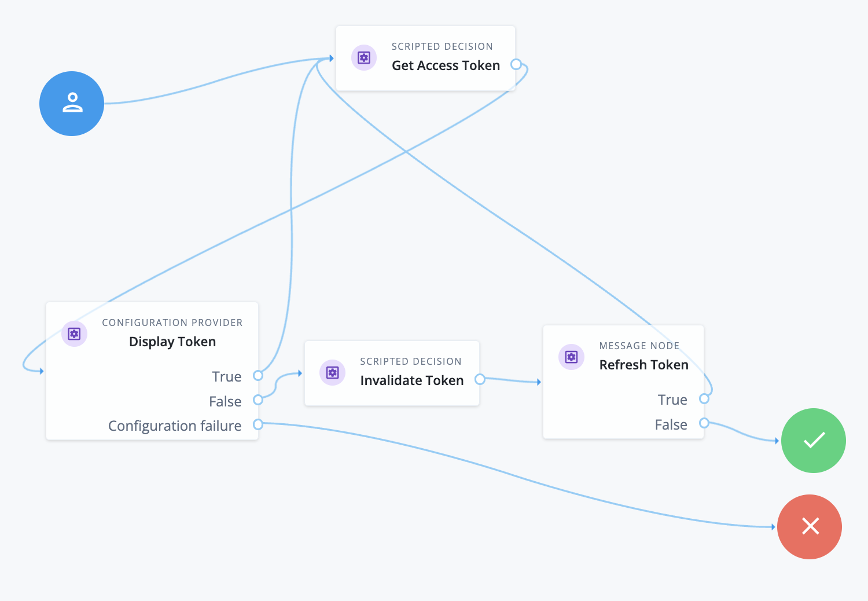Click the Configuration failure outcome connector

point(258,424)
